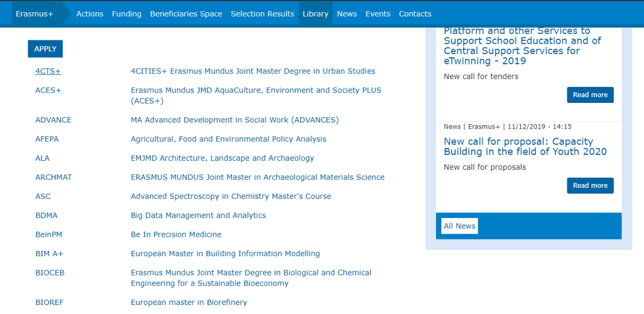Viewport: 644px width, 314px height.
Task: Navigate to Events page
Action: pos(377,14)
